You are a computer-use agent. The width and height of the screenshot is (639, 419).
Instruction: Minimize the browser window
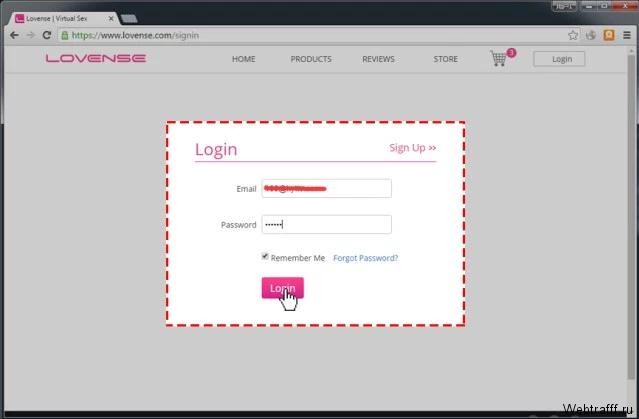[588, 6]
